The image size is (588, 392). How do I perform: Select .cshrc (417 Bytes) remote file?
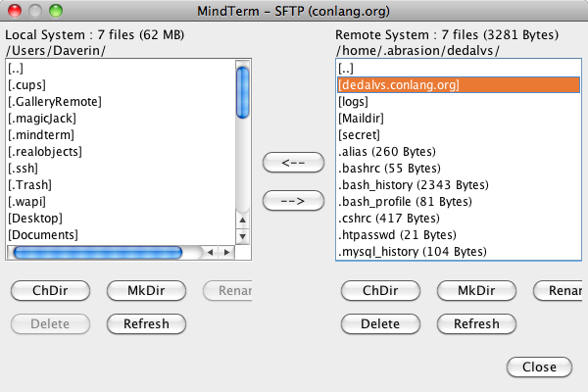click(459, 218)
